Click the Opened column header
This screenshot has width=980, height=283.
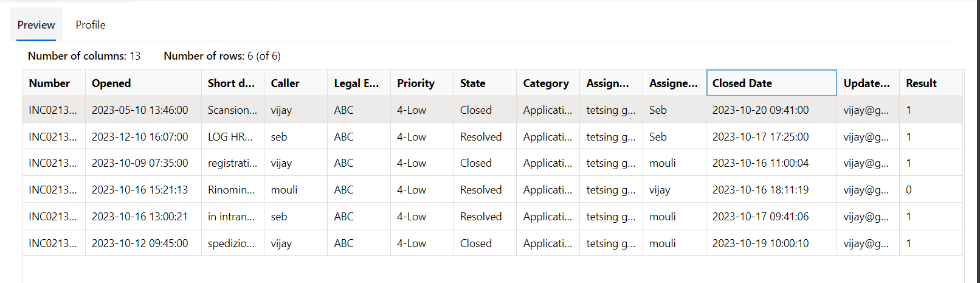143,83
